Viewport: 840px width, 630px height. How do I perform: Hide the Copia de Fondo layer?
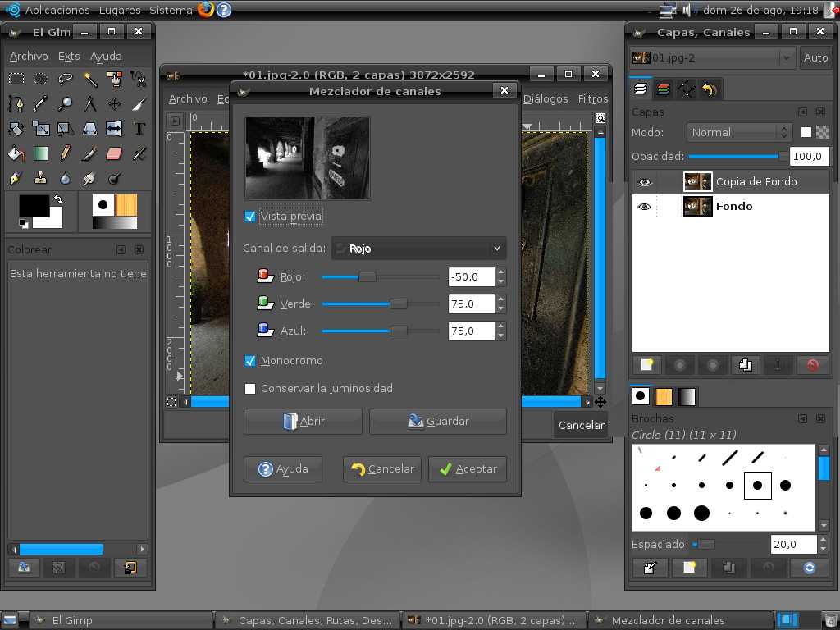click(x=645, y=182)
